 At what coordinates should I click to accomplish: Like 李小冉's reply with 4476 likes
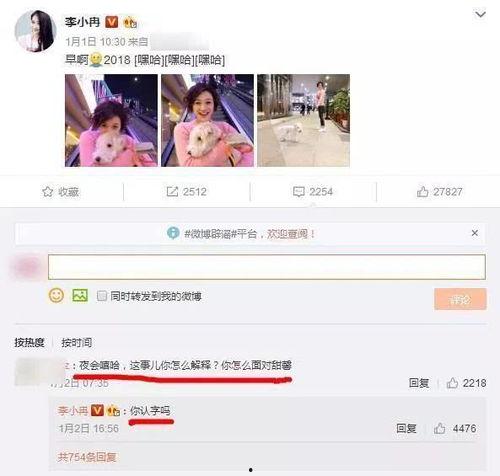click(x=439, y=428)
